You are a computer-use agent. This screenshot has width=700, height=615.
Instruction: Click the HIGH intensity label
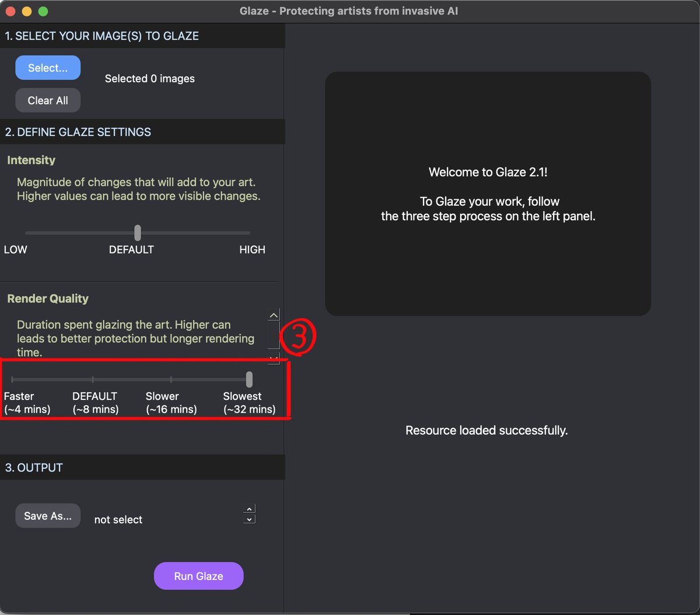(252, 249)
